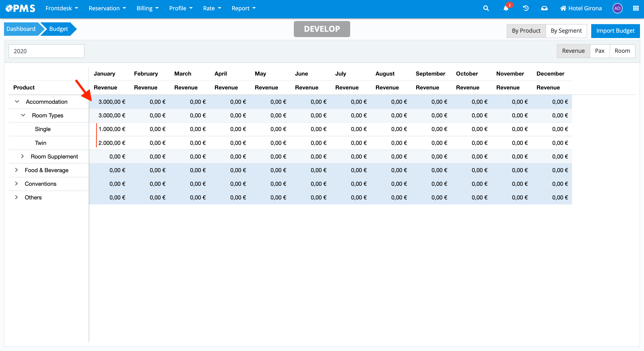Viewport: 644px width, 351px height.
Task: Collapse the Accommodation row
Action: 17,101
